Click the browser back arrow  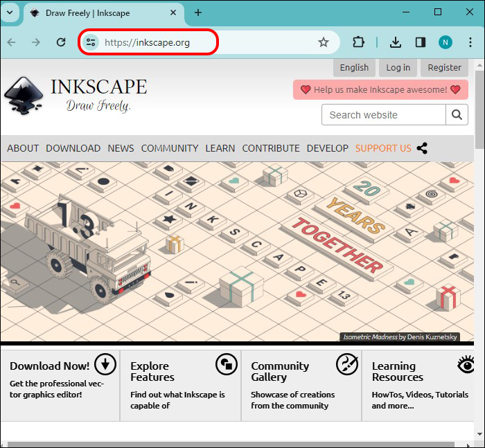[12, 42]
